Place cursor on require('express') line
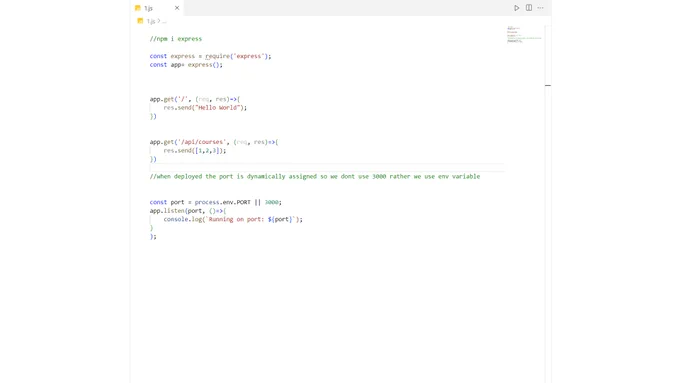Viewport: 680px width, 383px height. (210, 56)
